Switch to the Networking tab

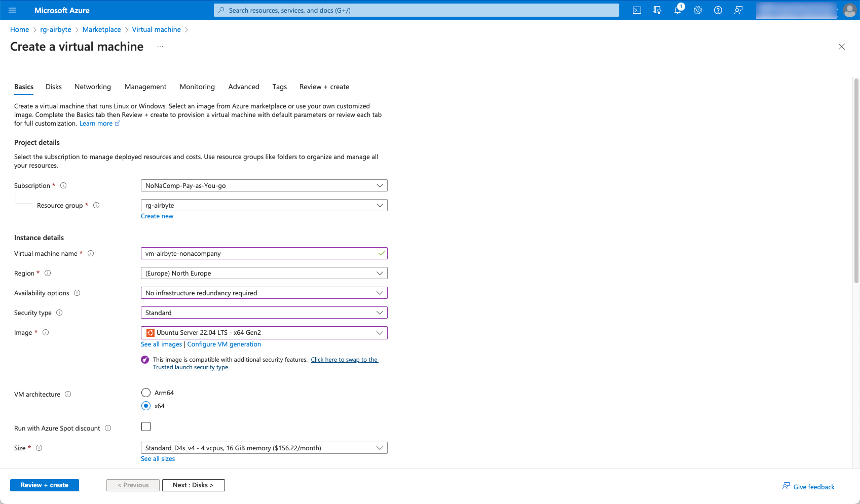pyautogui.click(x=92, y=87)
